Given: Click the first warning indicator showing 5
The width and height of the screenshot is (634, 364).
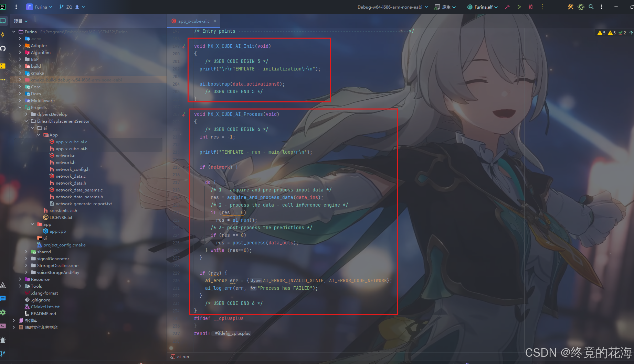Looking at the screenshot, I should (602, 33).
